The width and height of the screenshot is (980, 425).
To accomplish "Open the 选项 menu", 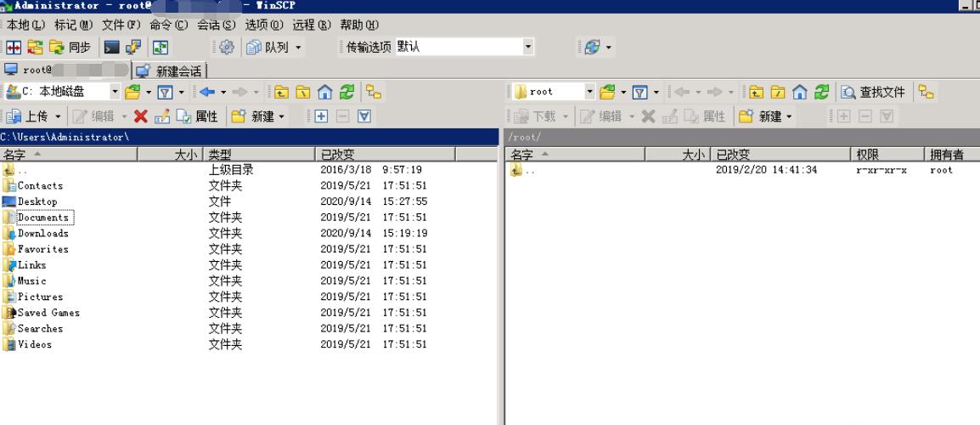I will (264, 25).
